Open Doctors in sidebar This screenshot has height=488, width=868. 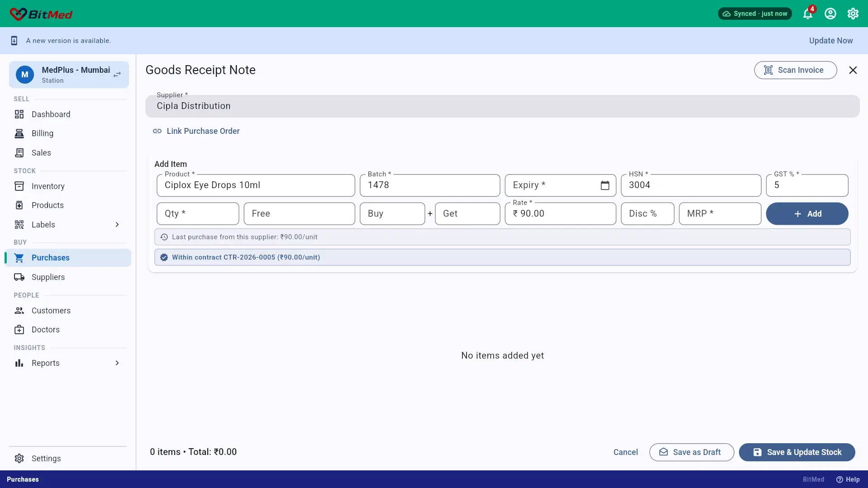(x=68, y=330)
